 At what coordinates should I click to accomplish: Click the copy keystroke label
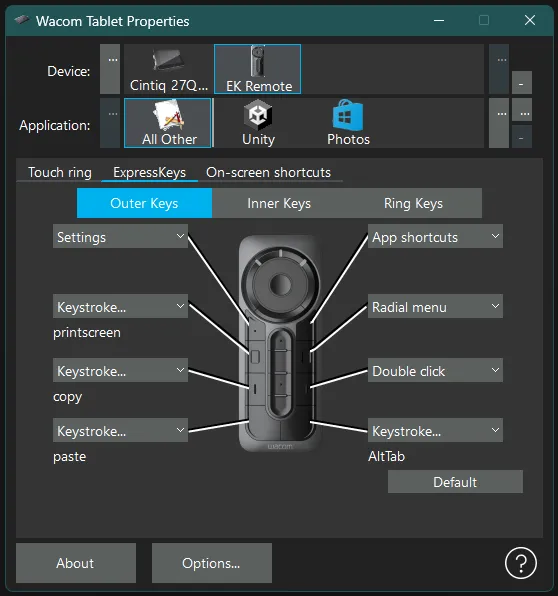[68, 397]
